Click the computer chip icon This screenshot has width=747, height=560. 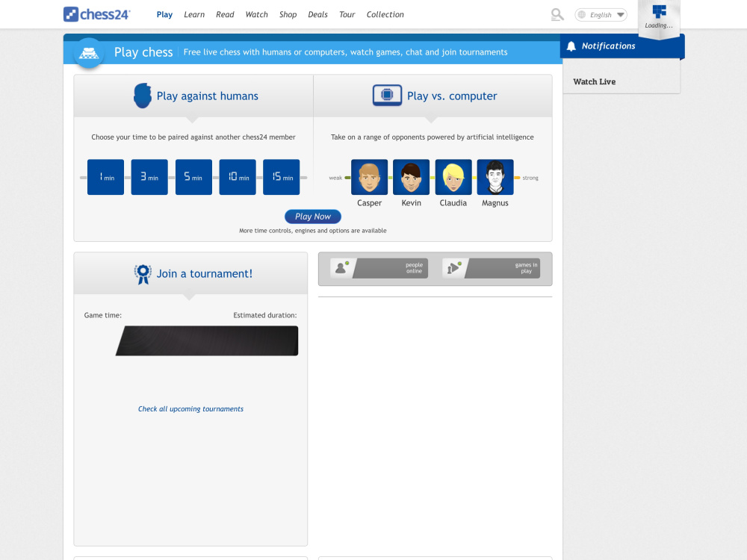click(387, 96)
